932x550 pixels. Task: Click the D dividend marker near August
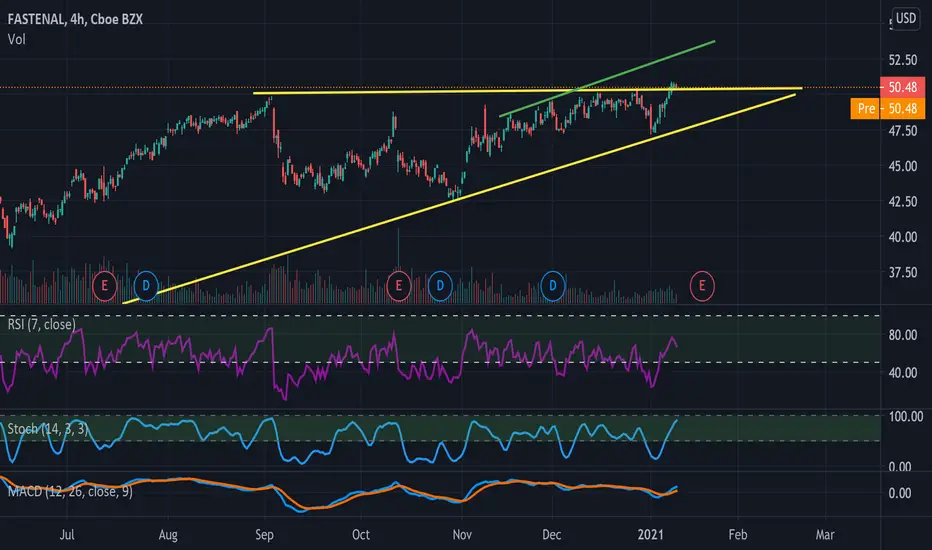pyautogui.click(x=146, y=286)
